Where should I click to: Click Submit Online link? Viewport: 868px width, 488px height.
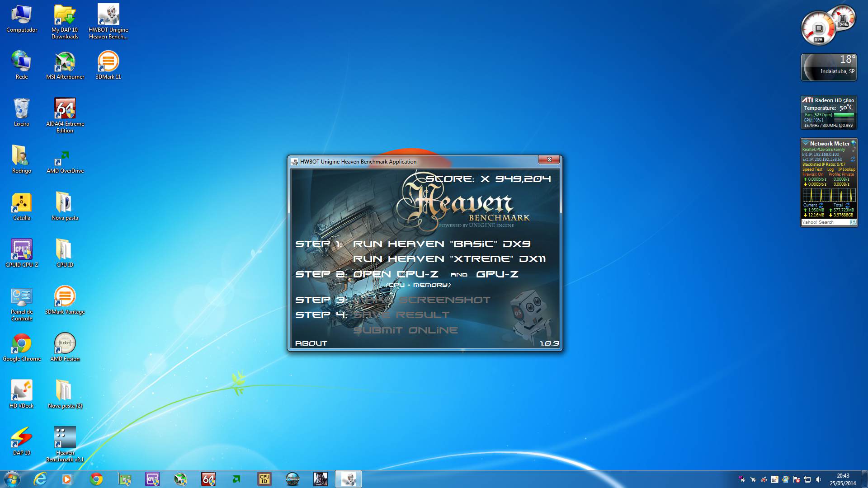405,330
